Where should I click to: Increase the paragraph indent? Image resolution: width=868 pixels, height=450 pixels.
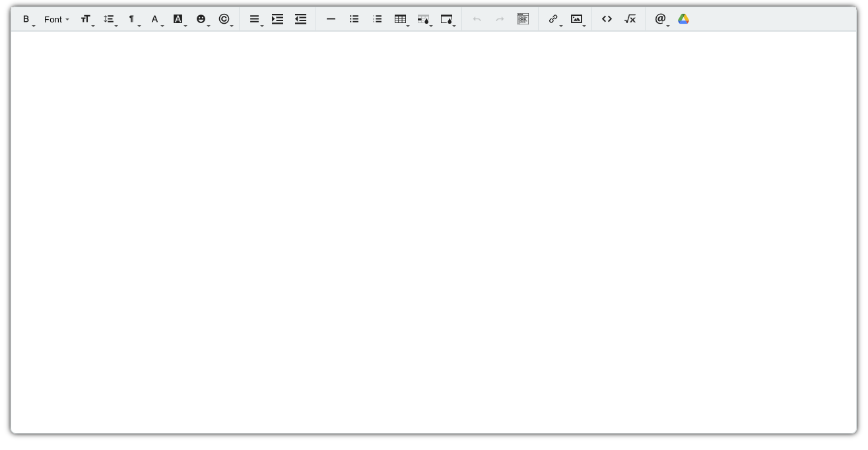click(x=278, y=19)
